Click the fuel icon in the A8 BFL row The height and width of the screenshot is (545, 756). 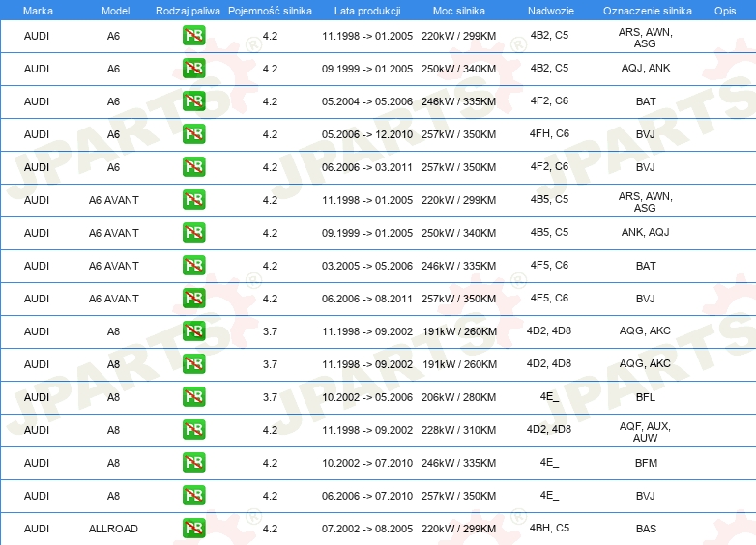pos(193,396)
